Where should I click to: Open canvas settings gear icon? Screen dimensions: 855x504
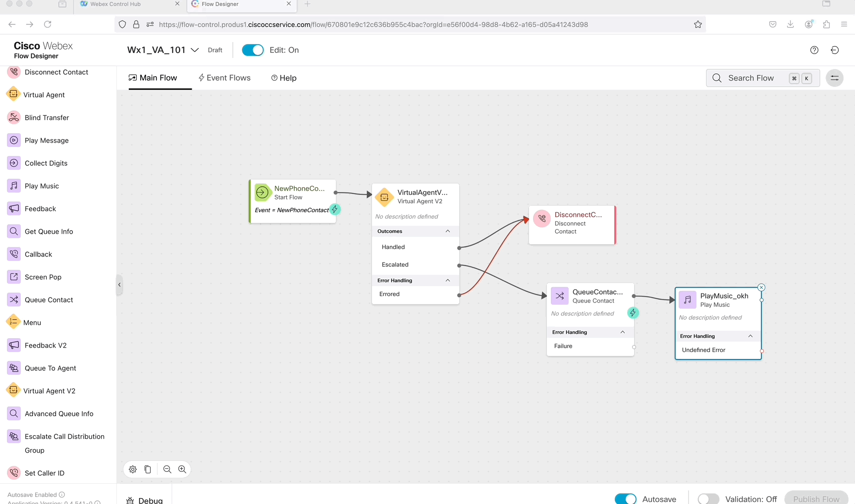pyautogui.click(x=133, y=469)
